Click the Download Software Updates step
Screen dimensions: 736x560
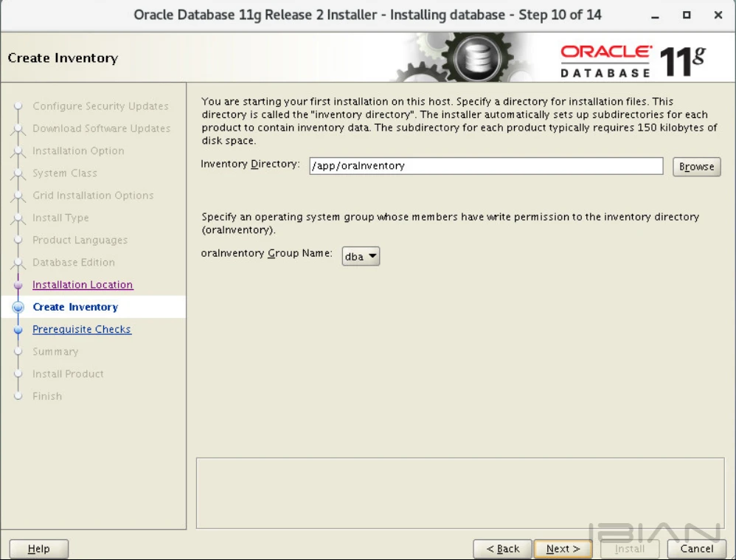pos(101,128)
